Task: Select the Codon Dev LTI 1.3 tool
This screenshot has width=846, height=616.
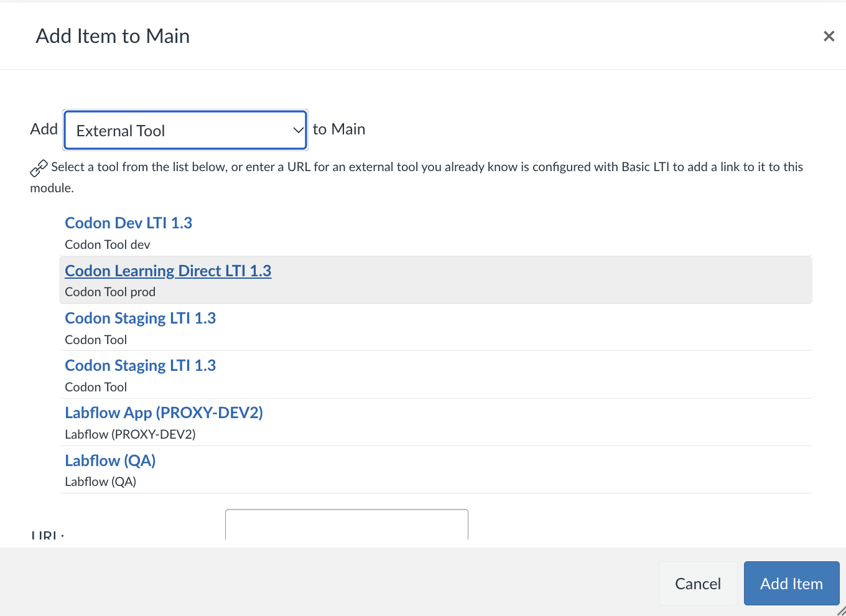Action: (x=128, y=223)
